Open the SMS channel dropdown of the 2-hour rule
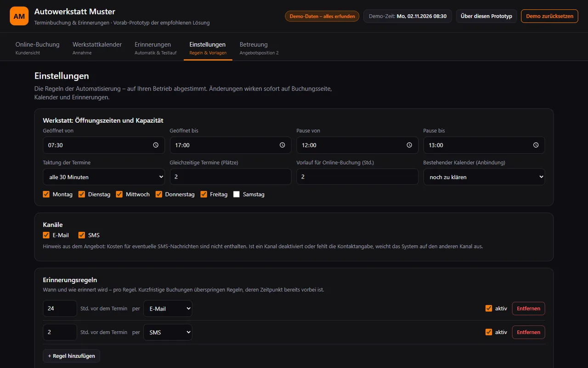Screen dimensions: 588x368 (168, 332)
